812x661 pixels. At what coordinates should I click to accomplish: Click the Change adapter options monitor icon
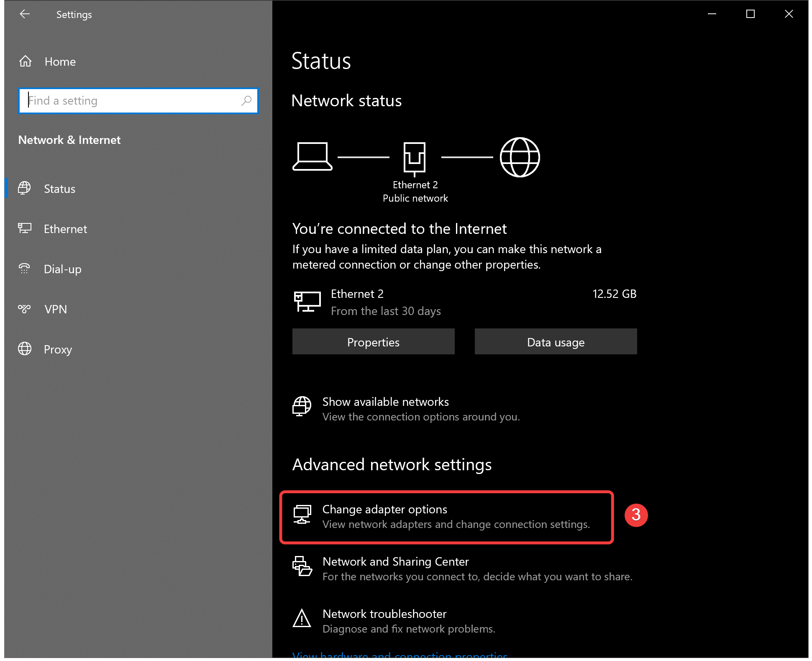pos(302,515)
